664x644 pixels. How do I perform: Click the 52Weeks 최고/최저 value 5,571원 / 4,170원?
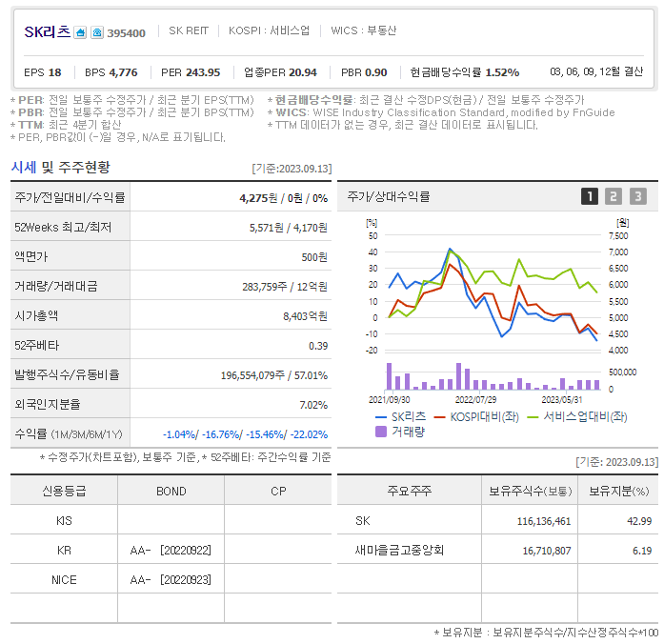288,228
